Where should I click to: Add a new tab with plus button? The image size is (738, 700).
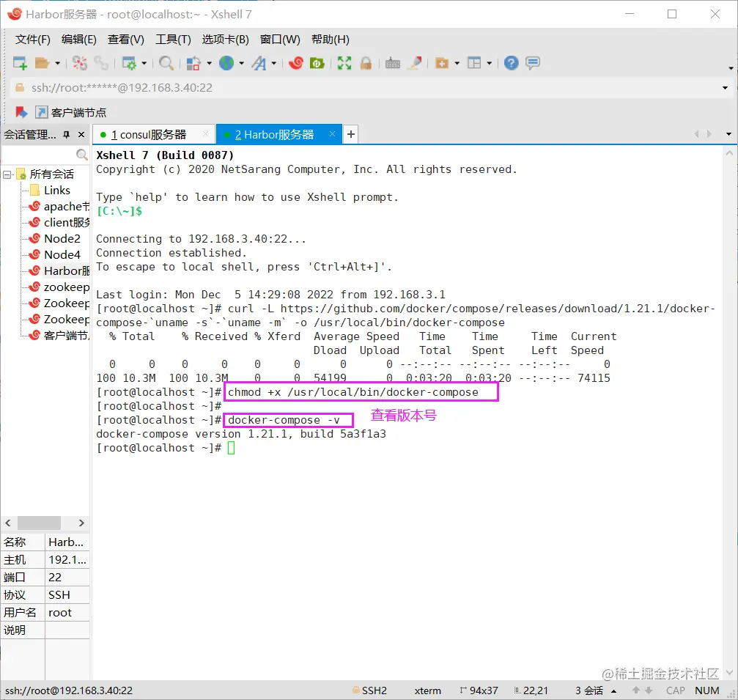(350, 135)
